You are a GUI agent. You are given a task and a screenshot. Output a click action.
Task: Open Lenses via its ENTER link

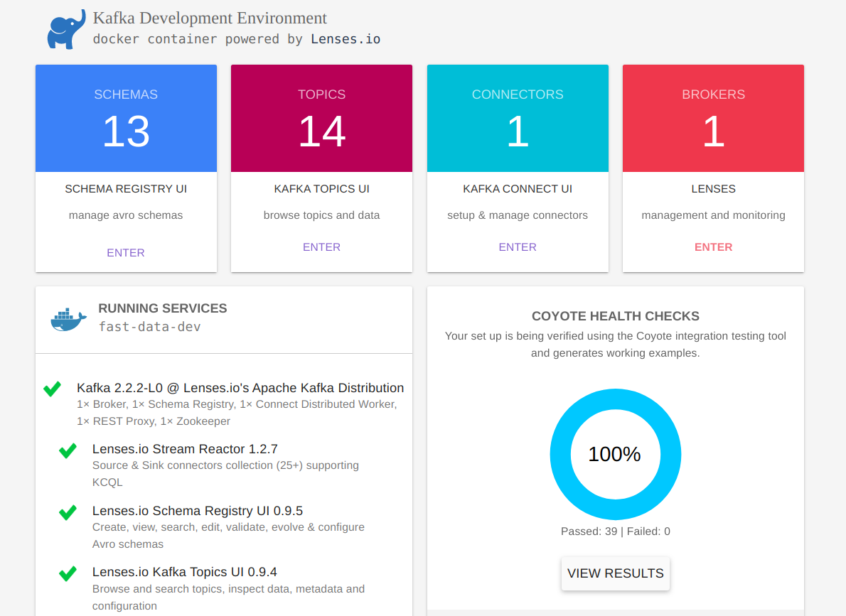(x=713, y=247)
